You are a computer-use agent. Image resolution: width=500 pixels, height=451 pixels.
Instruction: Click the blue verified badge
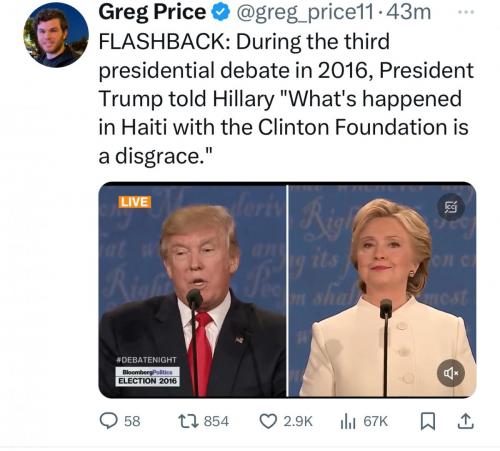pos(221,13)
